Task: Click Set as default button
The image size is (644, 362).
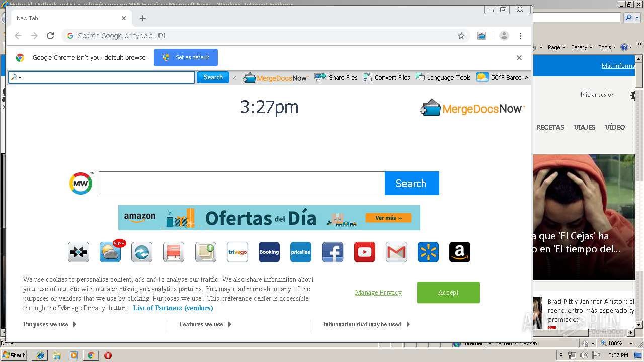Action: [186, 57]
